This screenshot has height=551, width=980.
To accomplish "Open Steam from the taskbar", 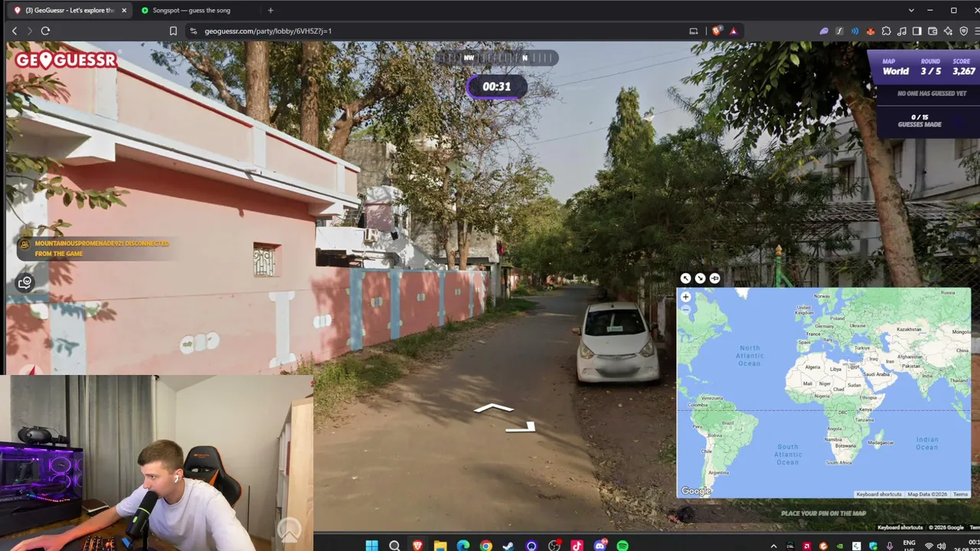I will 508,546.
